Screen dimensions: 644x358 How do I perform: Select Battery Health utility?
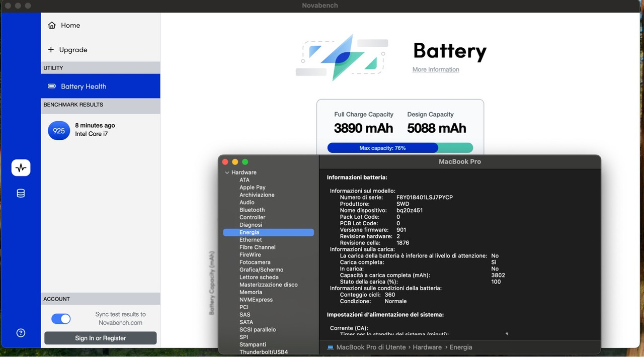[x=101, y=86]
